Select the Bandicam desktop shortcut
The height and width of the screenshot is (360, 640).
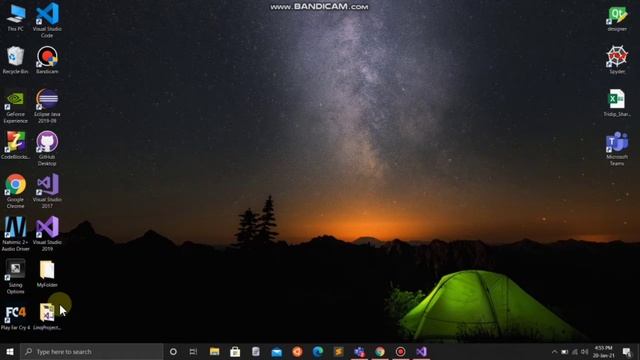tap(47, 60)
